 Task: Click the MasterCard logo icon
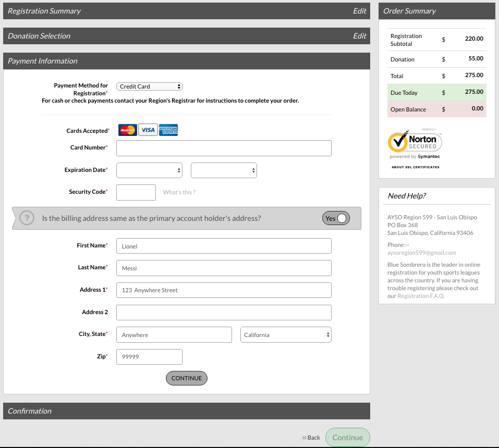pos(127,130)
